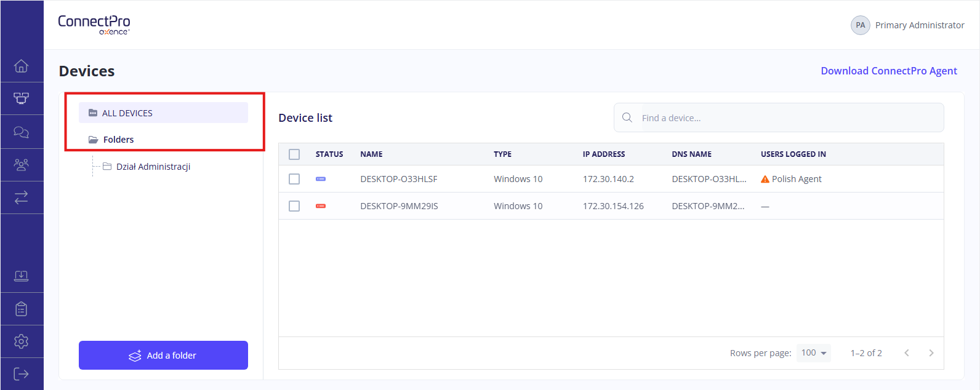Image resolution: width=980 pixels, height=390 pixels.
Task: Open the Home dashboard sidebar icon
Action: 22,66
